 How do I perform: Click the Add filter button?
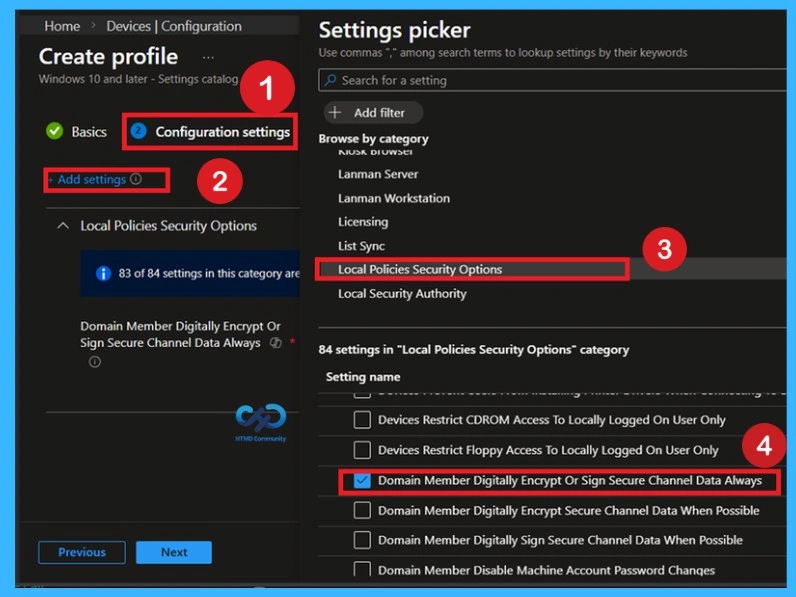pyautogui.click(x=373, y=112)
